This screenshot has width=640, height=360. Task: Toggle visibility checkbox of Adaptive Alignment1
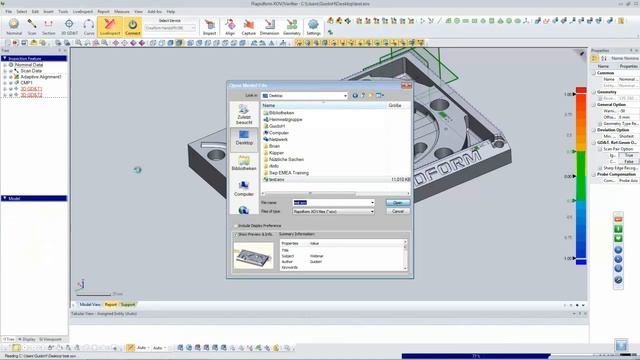coord(11,77)
